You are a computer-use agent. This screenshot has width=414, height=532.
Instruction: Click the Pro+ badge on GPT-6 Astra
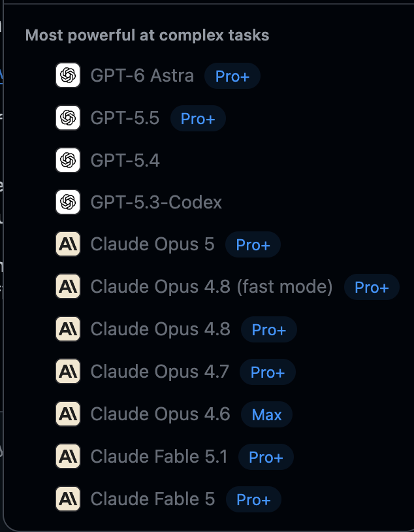232,76
